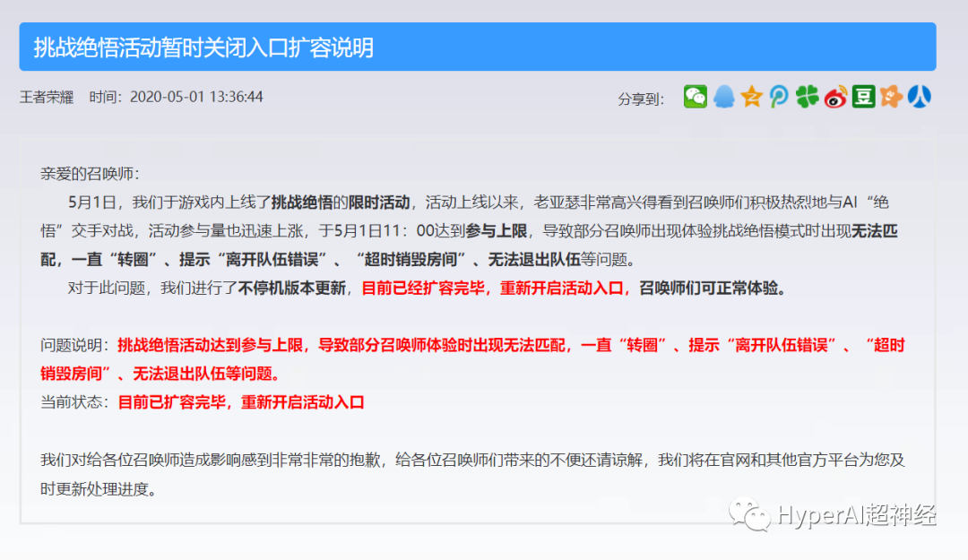Share the post to Sina Weibo
The height and width of the screenshot is (560, 968).
tap(835, 97)
